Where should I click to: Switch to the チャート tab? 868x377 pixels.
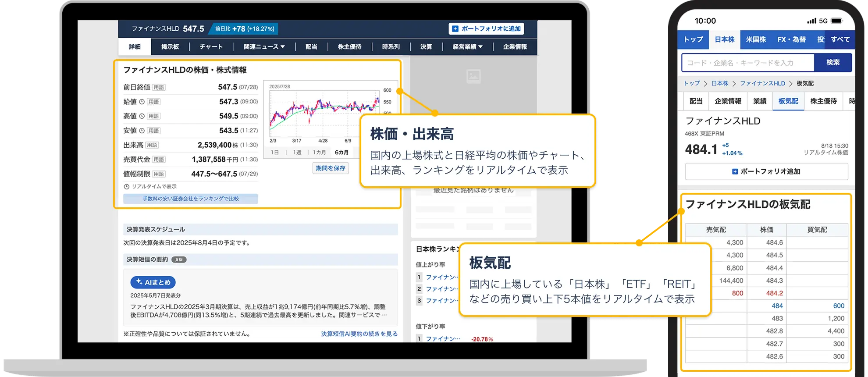(x=211, y=47)
